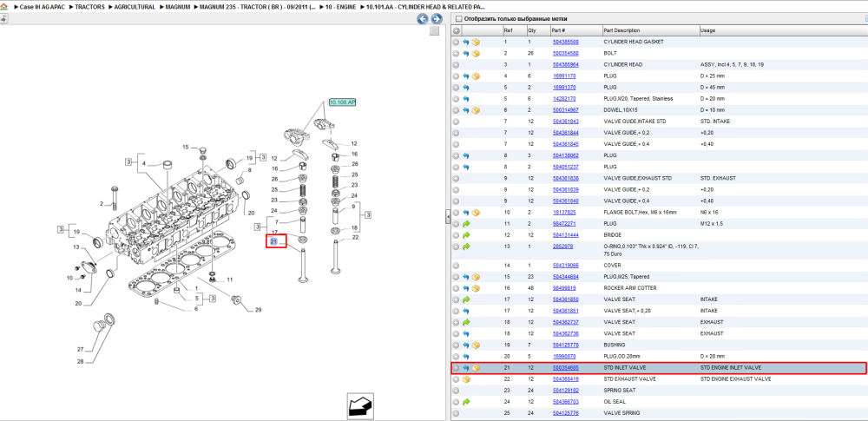Open the Case IH AG APAC breadcrumb
Viewport: 868px width, 421px height.
(43, 7)
